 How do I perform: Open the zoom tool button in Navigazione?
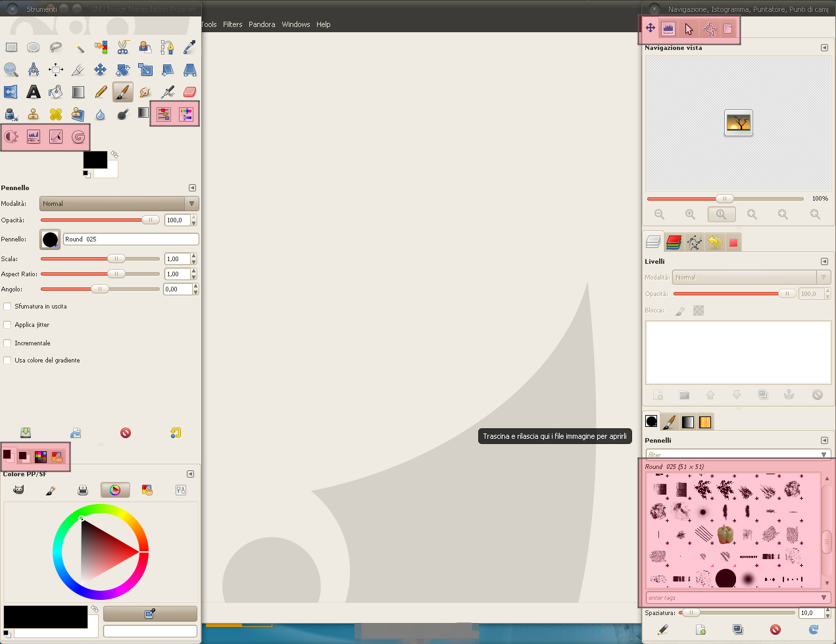click(722, 214)
